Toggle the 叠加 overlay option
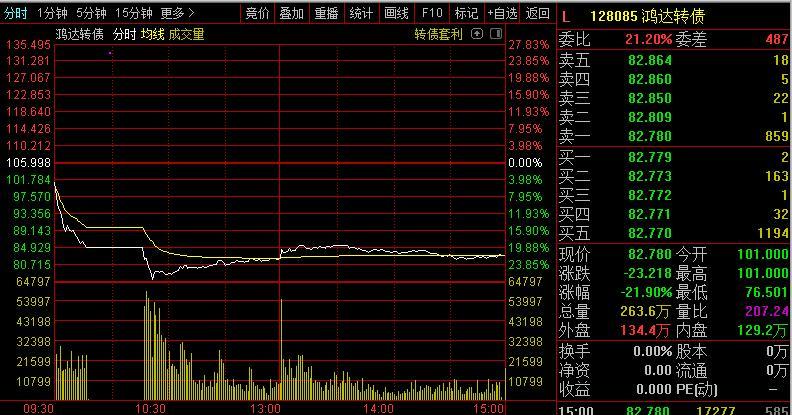The image size is (792, 415). [x=292, y=13]
